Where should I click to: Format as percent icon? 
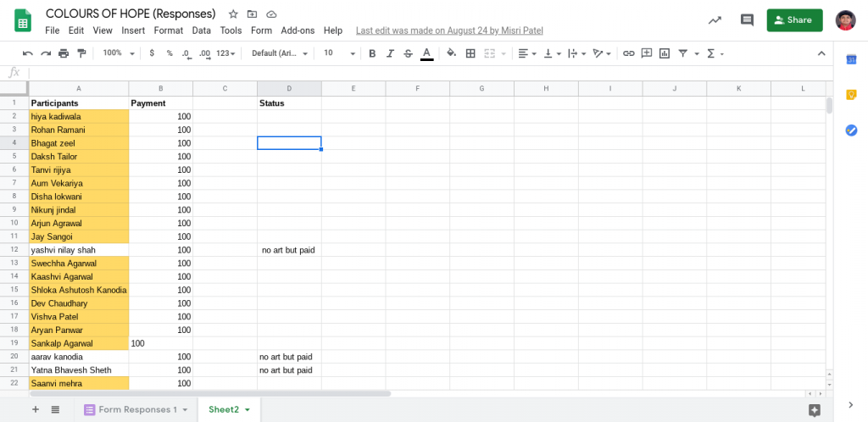click(170, 53)
